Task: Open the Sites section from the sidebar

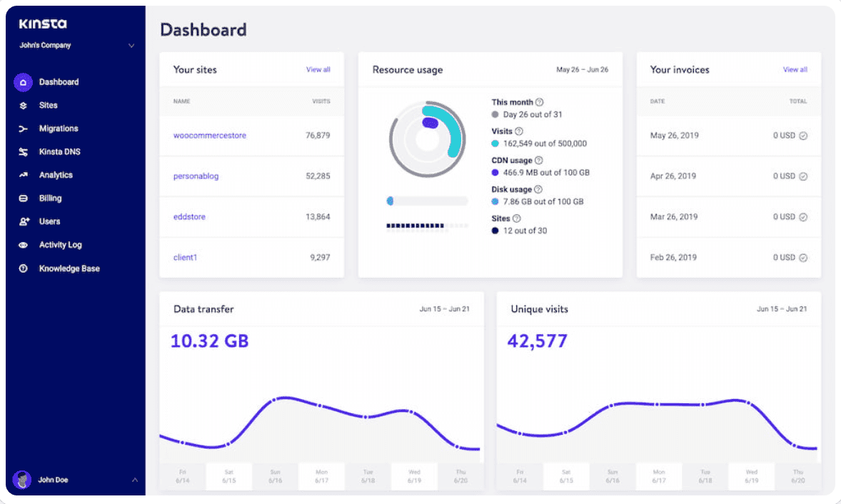Action: [x=23, y=105]
